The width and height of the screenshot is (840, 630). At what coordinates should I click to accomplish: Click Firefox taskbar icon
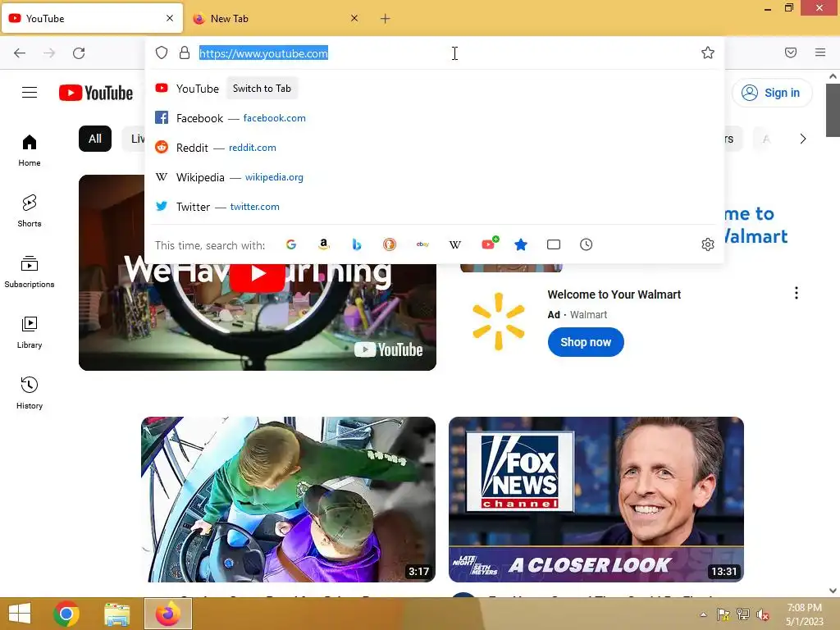[x=167, y=614]
